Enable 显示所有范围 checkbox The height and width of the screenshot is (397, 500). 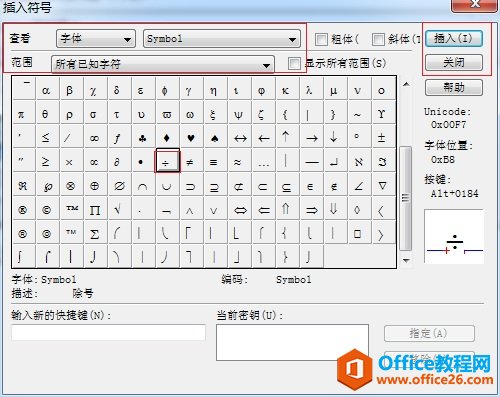(294, 63)
